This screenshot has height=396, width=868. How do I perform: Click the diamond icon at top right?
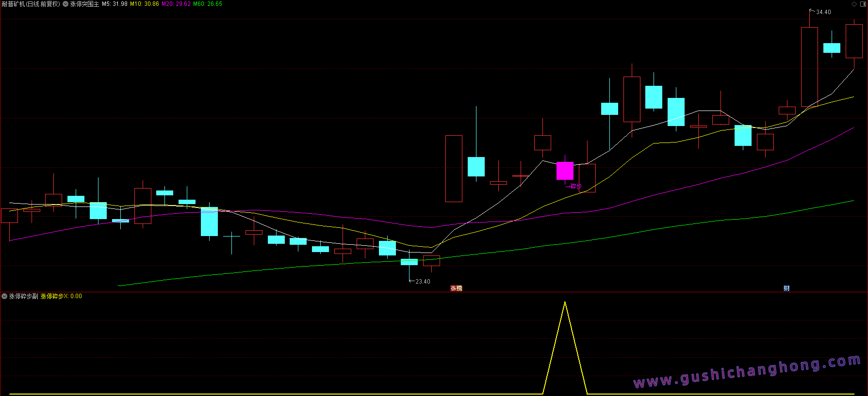(854, 4)
